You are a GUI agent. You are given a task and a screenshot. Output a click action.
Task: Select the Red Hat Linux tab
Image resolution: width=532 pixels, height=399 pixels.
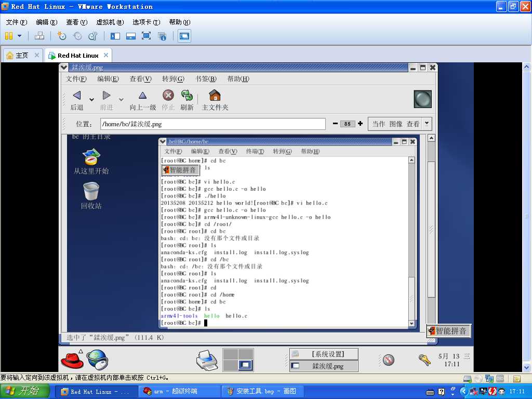tap(78, 55)
